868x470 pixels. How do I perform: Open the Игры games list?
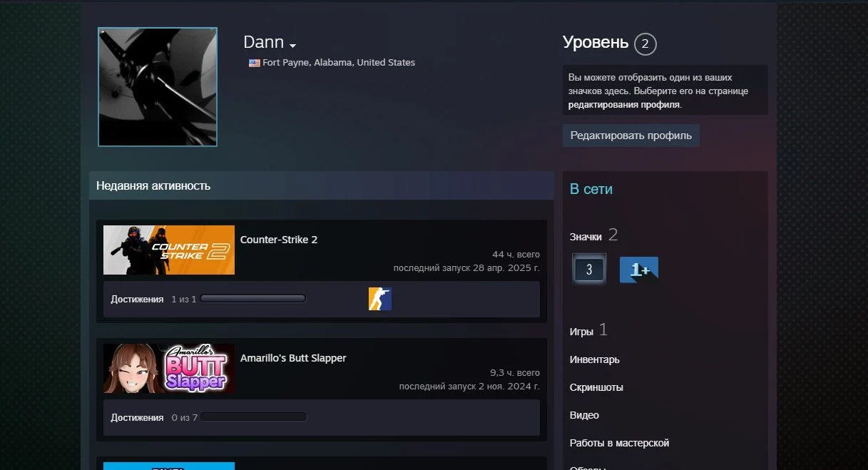click(x=581, y=332)
